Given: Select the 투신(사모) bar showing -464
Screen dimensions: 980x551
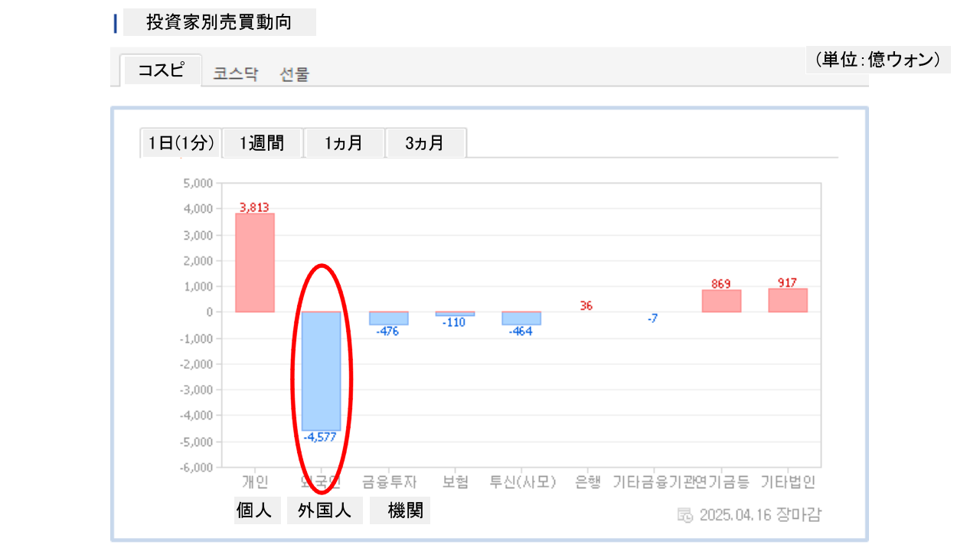Looking at the screenshot, I should coord(521,318).
